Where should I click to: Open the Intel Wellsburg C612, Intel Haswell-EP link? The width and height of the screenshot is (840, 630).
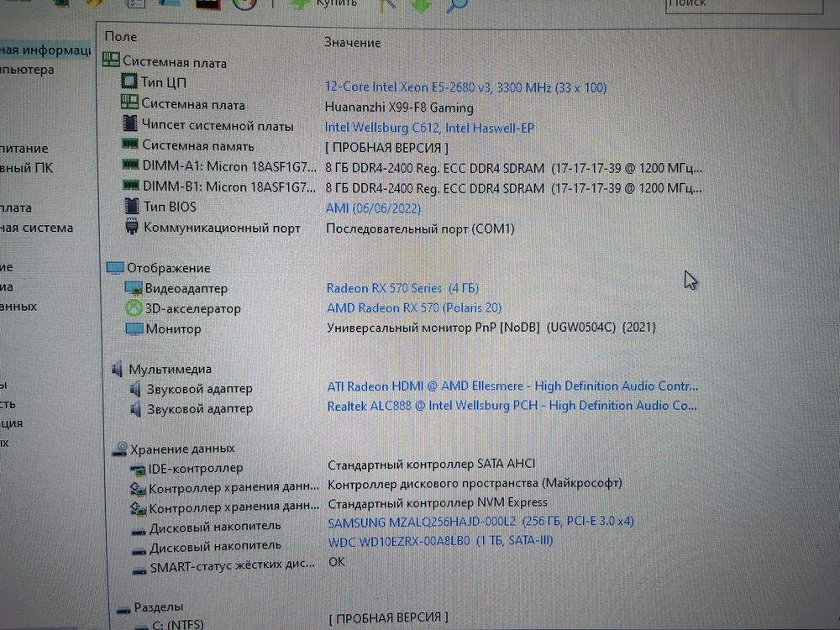coord(429,128)
